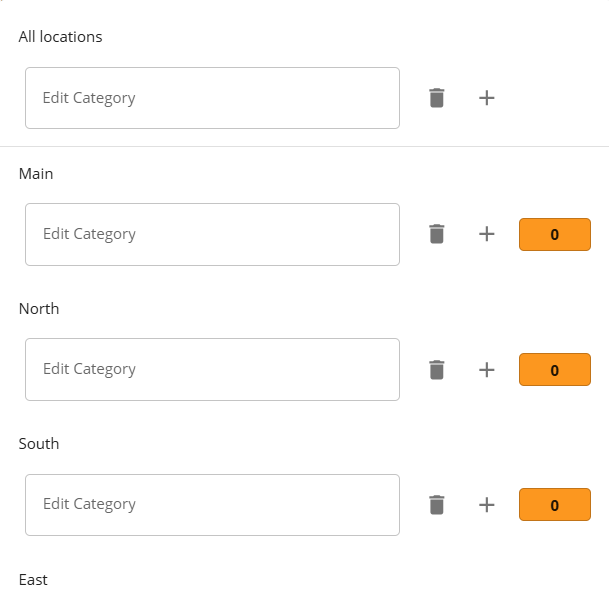Click the North section label
Viewport: 609px width, 595px height.
[39, 309]
